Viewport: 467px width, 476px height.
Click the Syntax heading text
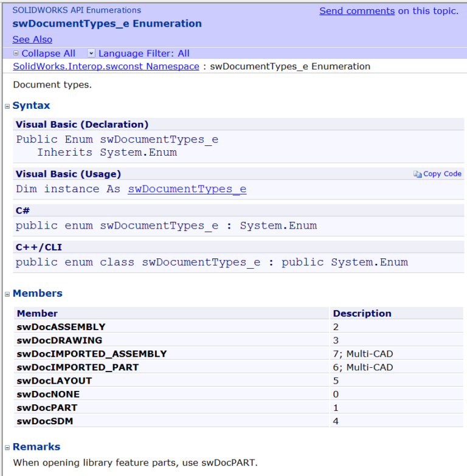pyautogui.click(x=31, y=106)
